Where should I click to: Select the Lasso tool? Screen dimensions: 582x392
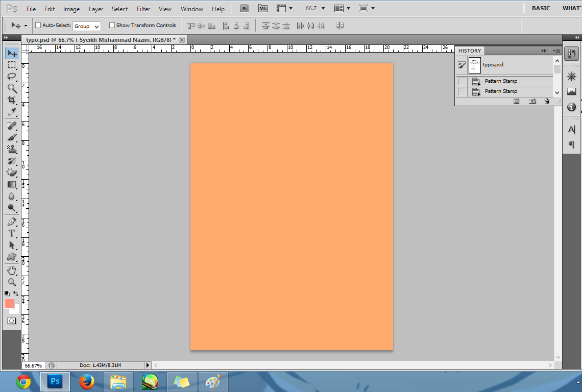pyautogui.click(x=11, y=77)
